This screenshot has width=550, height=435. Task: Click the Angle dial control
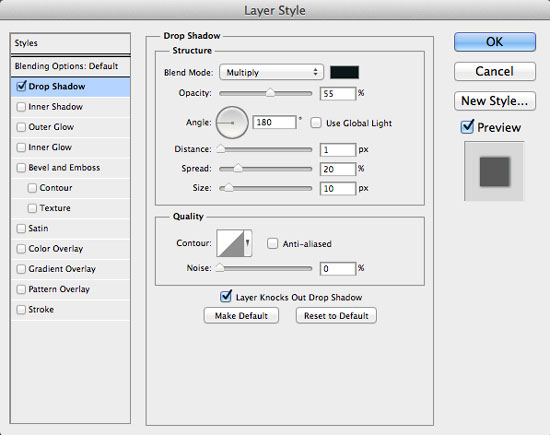pyautogui.click(x=232, y=122)
